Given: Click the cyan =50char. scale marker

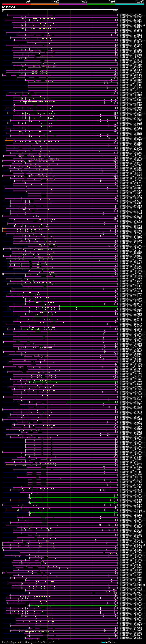Looking at the screenshot, I should click(103, 642).
